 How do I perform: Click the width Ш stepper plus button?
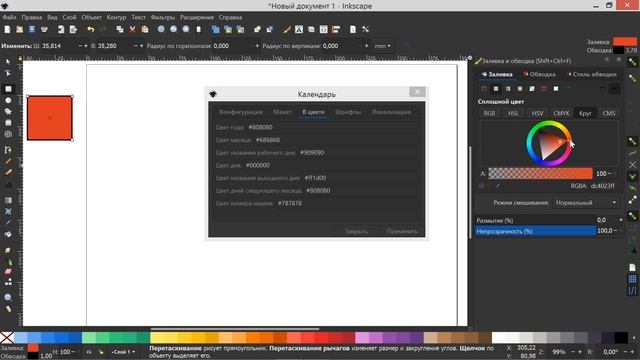coord(86,46)
